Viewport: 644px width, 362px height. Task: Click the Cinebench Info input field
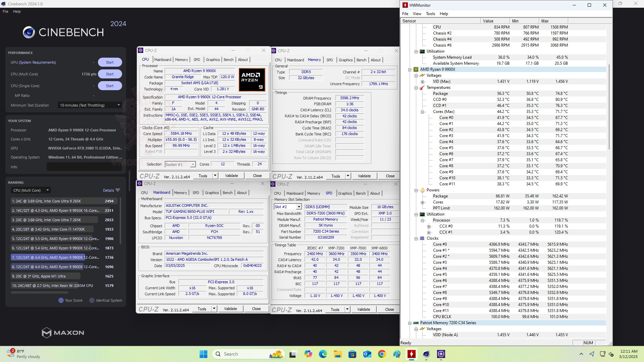(x=84, y=167)
